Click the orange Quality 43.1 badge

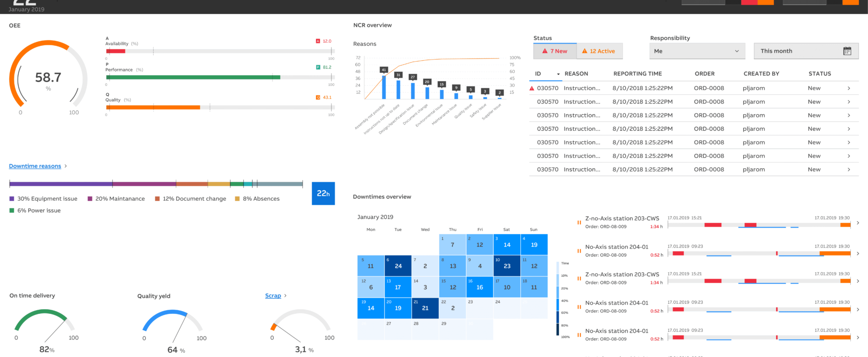point(318,97)
